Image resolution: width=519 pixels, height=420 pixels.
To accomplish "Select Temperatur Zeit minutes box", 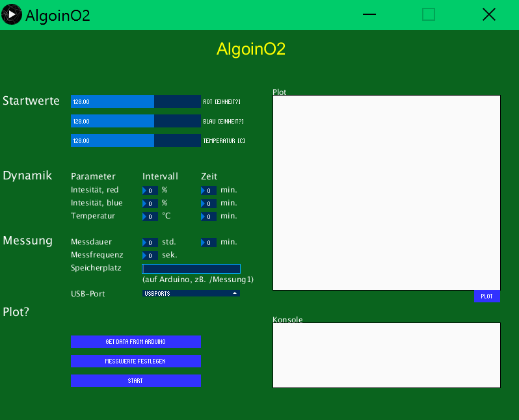I will 209,217.
